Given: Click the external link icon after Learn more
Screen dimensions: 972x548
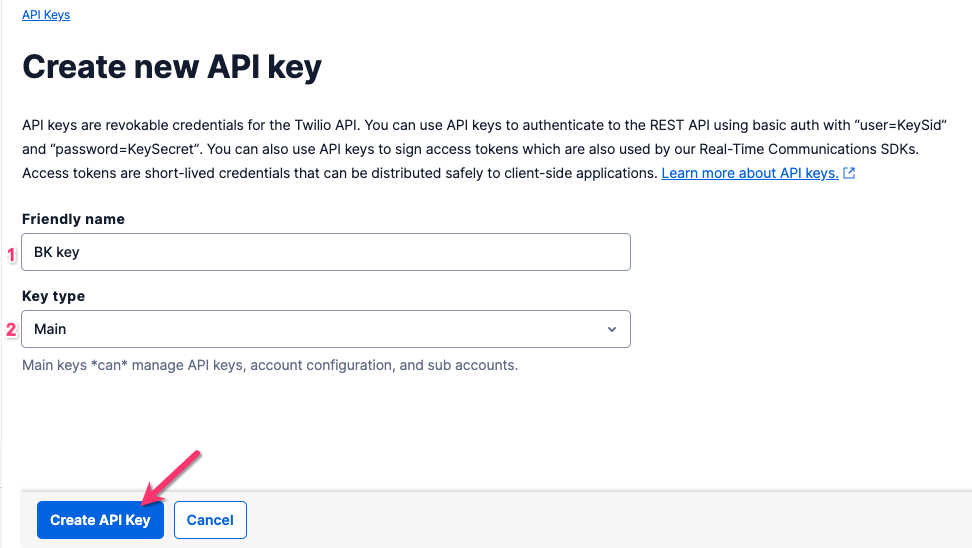Looking at the screenshot, I should click(849, 174).
